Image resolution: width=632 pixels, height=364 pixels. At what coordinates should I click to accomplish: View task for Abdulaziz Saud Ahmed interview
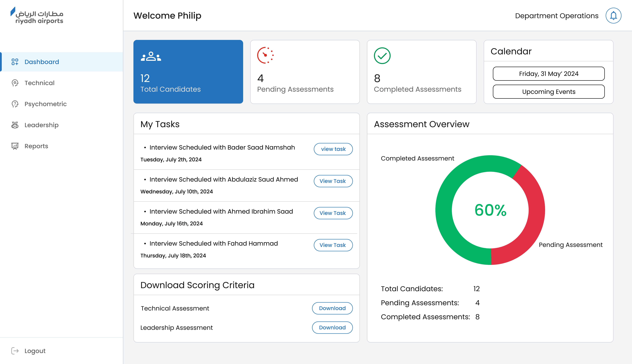(x=333, y=181)
